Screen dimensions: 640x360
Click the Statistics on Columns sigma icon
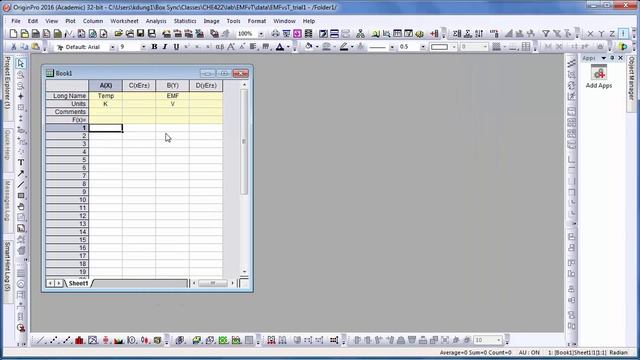click(457, 34)
